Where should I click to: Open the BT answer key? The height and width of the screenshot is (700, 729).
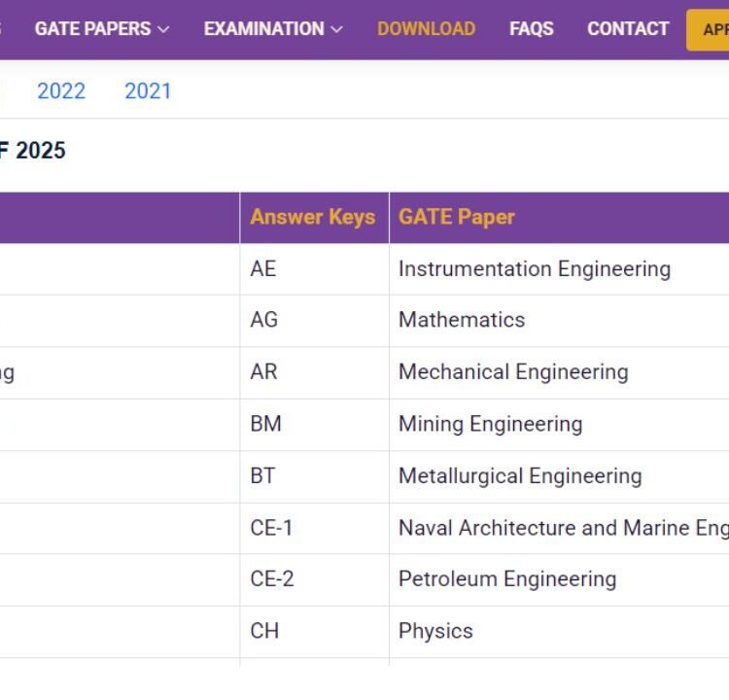coord(262,475)
